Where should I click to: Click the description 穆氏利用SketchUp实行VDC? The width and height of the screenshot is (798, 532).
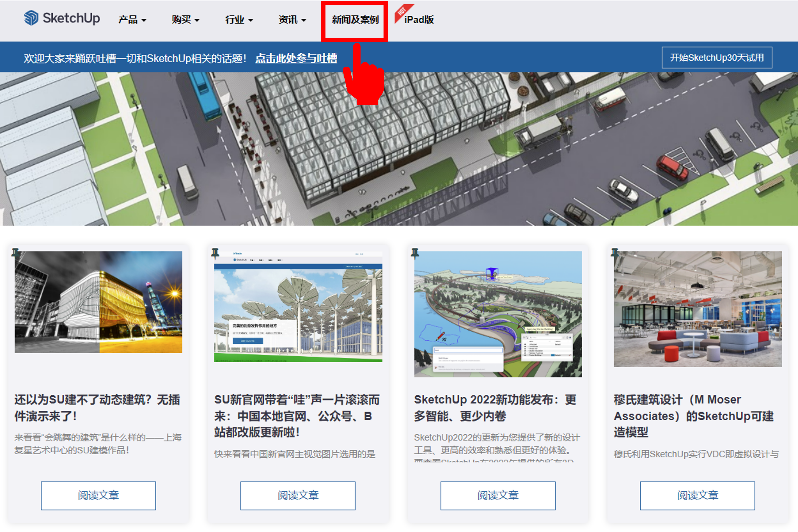pyautogui.click(x=697, y=454)
